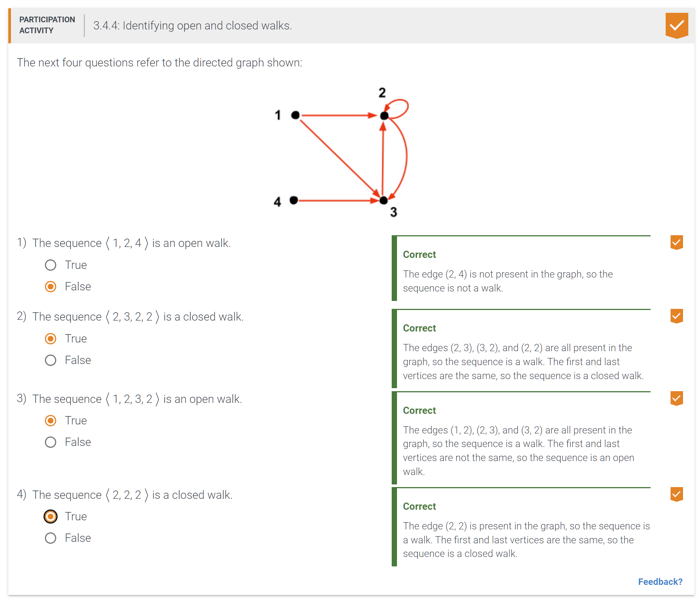Click question 4 completion checkmark badge

pos(676,494)
